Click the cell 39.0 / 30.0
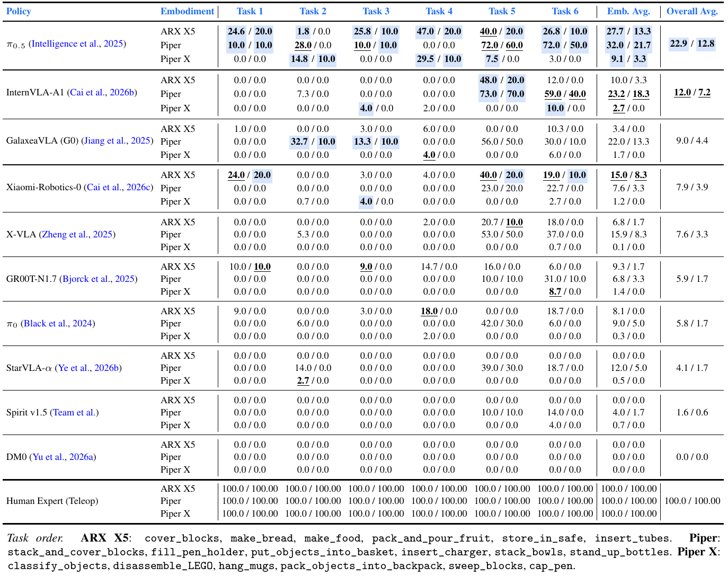The image size is (728, 576). point(502,368)
